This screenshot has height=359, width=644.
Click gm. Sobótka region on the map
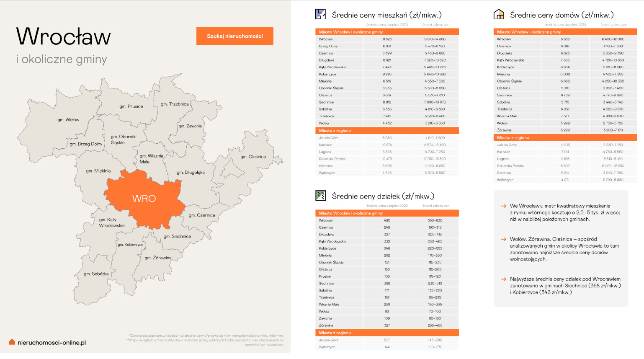tap(96, 274)
